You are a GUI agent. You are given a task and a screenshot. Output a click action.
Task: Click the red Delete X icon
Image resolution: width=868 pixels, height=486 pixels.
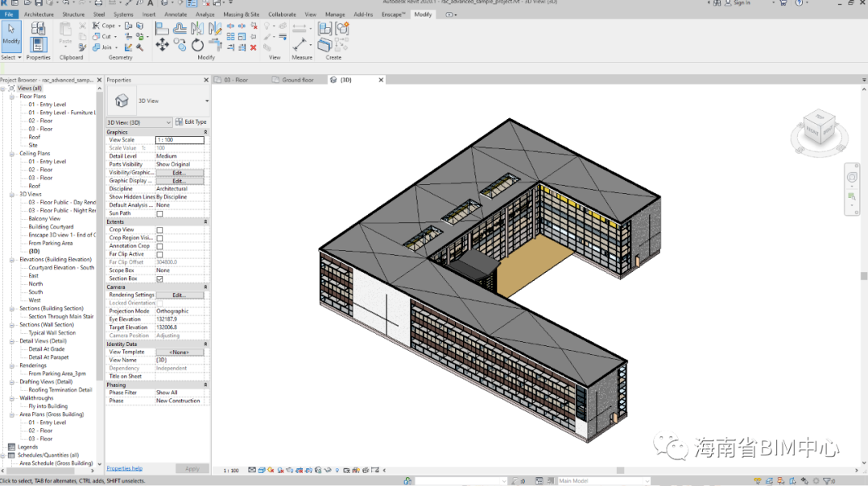[254, 47]
